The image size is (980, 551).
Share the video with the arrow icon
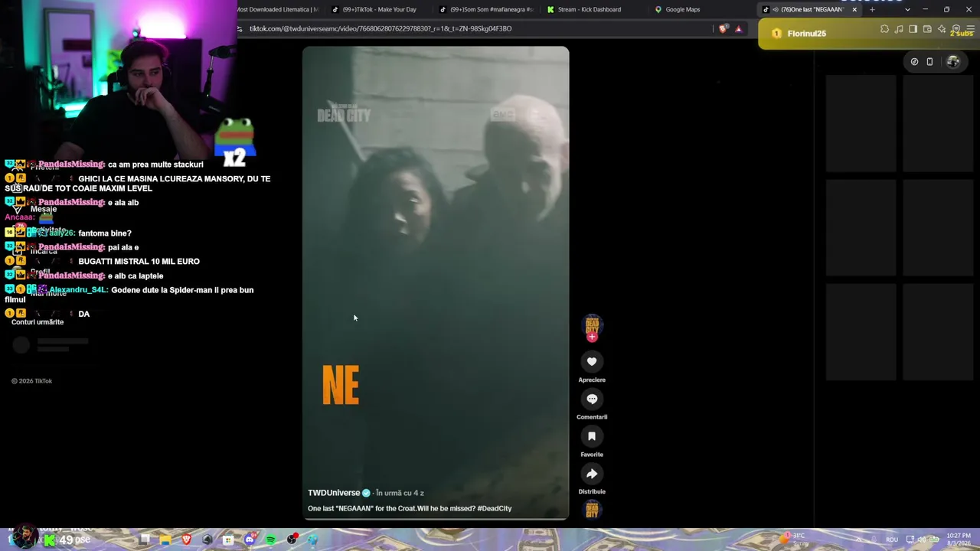tap(592, 474)
